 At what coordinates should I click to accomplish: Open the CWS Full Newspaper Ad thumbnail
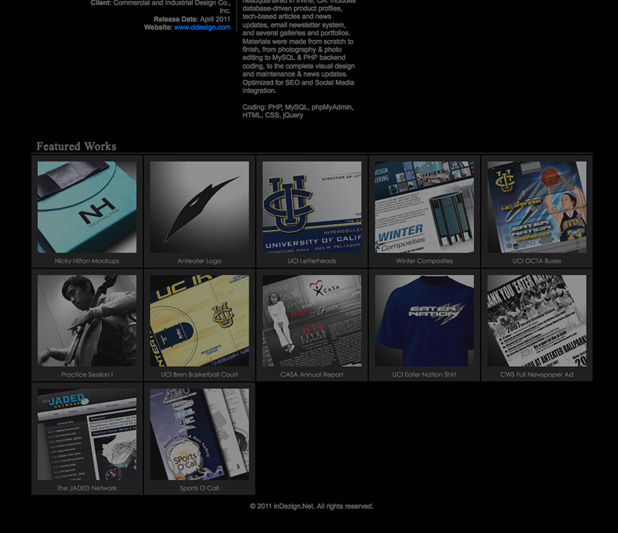[x=537, y=321]
